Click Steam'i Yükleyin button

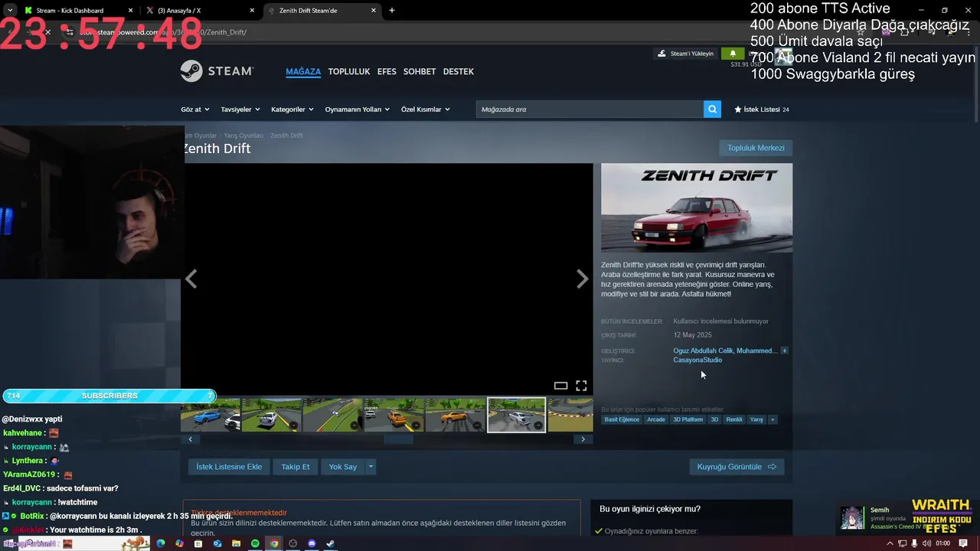685,54
